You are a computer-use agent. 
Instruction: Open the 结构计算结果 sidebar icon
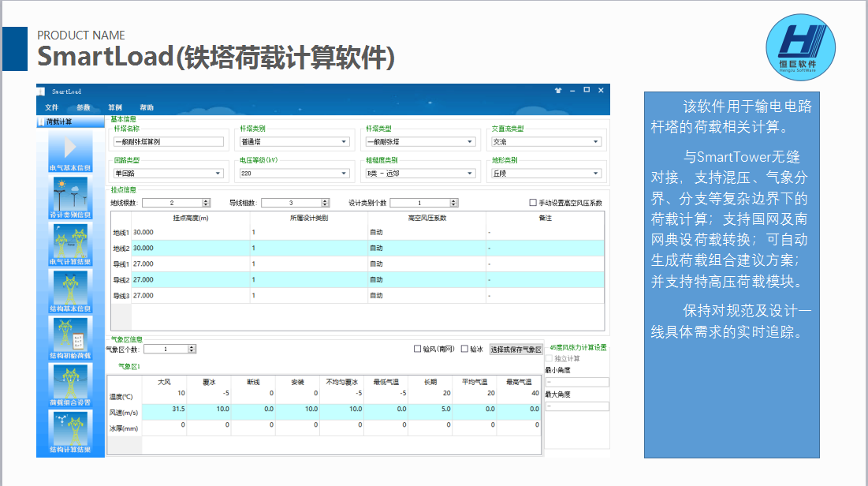70,433
